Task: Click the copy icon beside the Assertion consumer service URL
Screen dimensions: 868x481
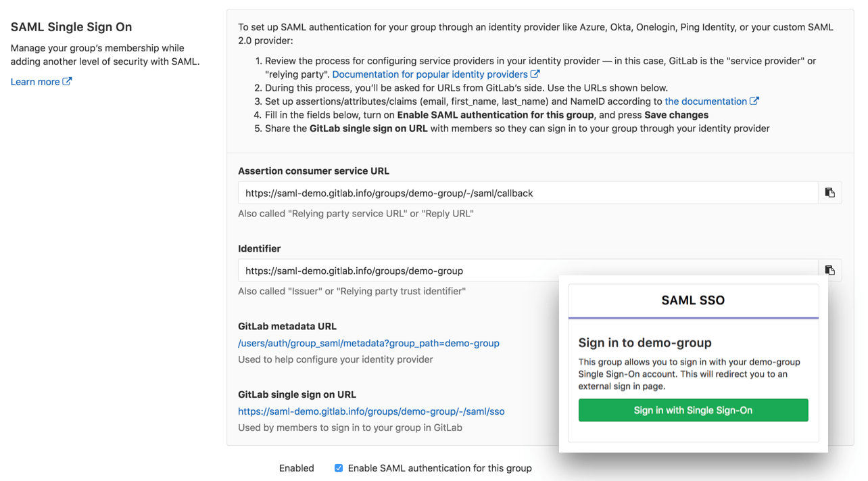Action: pyautogui.click(x=830, y=192)
